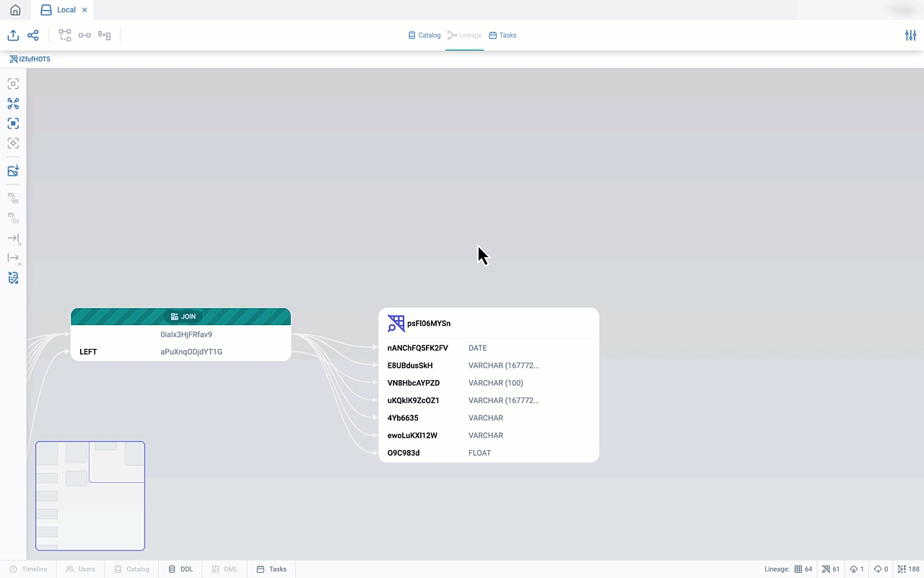This screenshot has height=578, width=924.
Task: Click the JOIN node header
Action: pyautogui.click(x=181, y=316)
